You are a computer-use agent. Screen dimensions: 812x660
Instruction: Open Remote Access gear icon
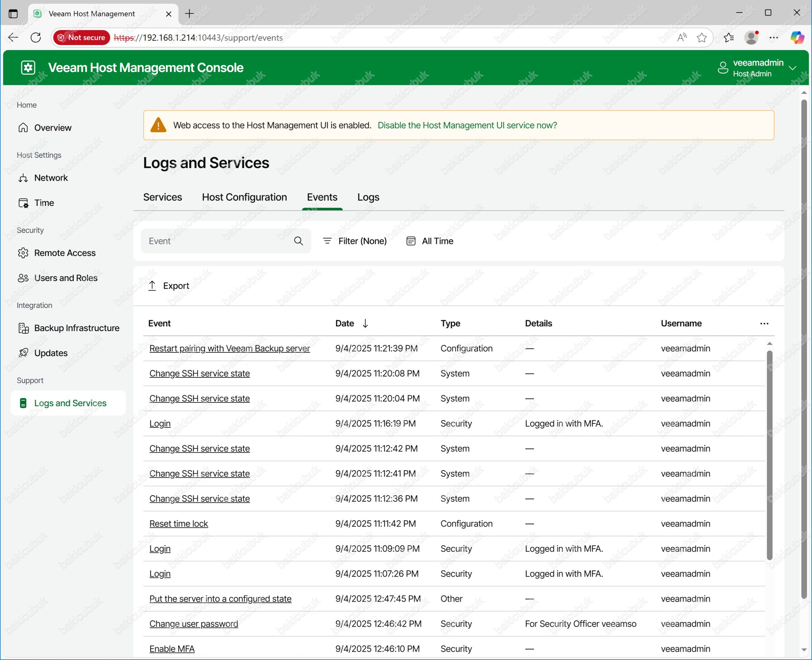click(23, 253)
